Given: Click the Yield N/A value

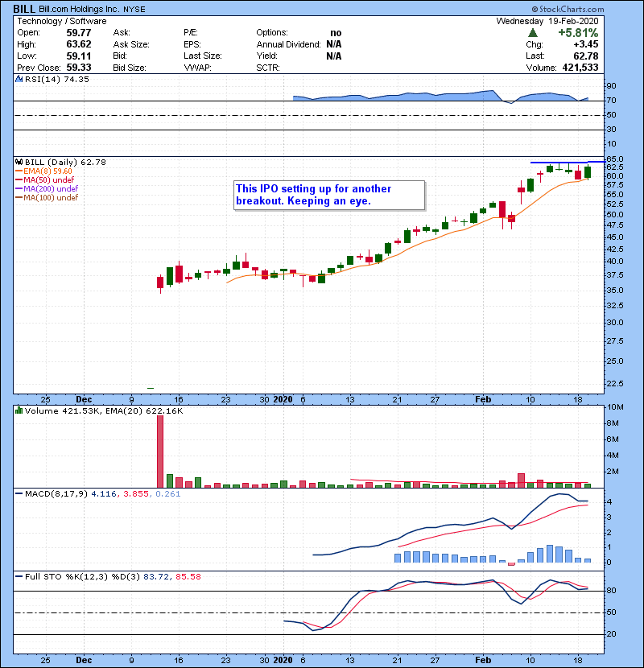Looking at the screenshot, I should 334,56.
